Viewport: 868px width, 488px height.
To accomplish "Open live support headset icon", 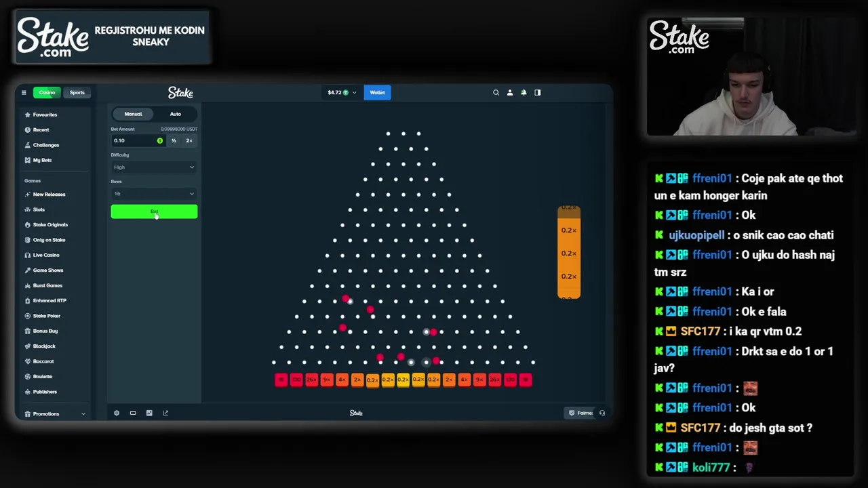I will 602,413.
